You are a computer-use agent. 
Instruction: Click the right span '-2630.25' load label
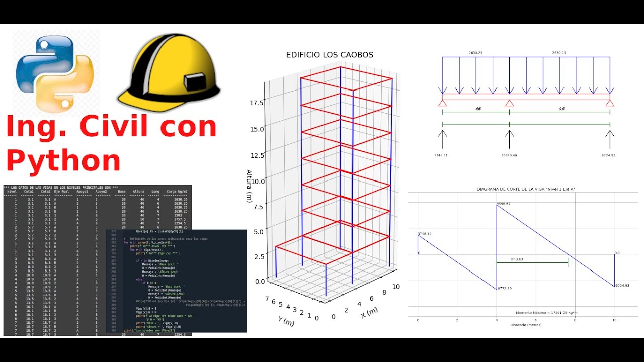(x=558, y=53)
